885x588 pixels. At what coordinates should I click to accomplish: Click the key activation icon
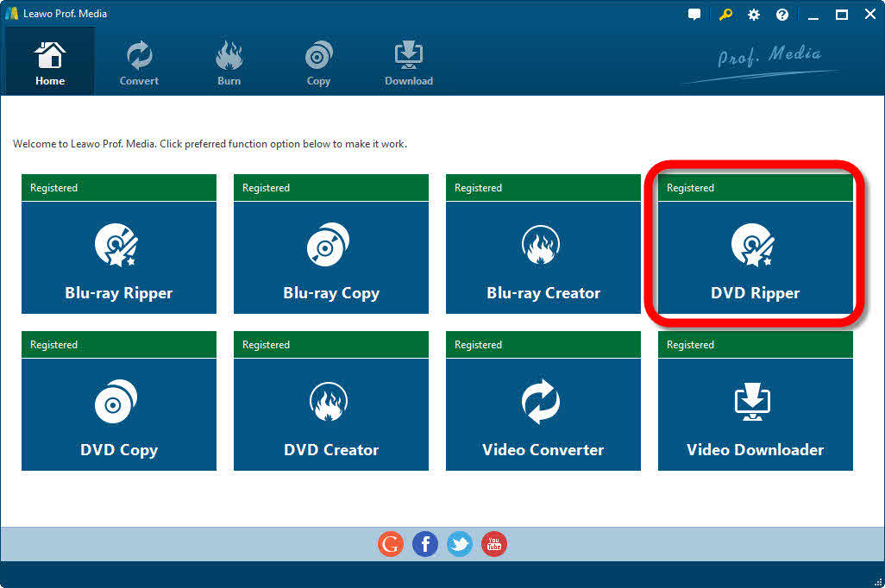pos(725,15)
